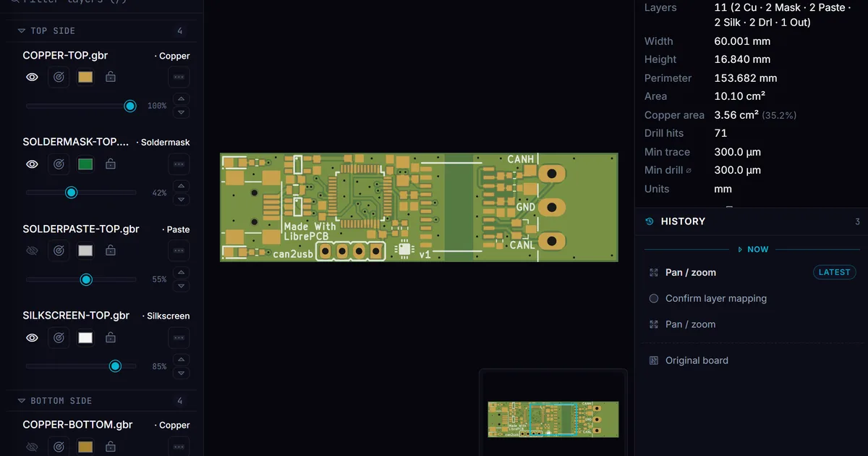The image size is (868, 456).
Task: Select the COPPER-BOTTOM.gbr layer name
Action: 77,425
